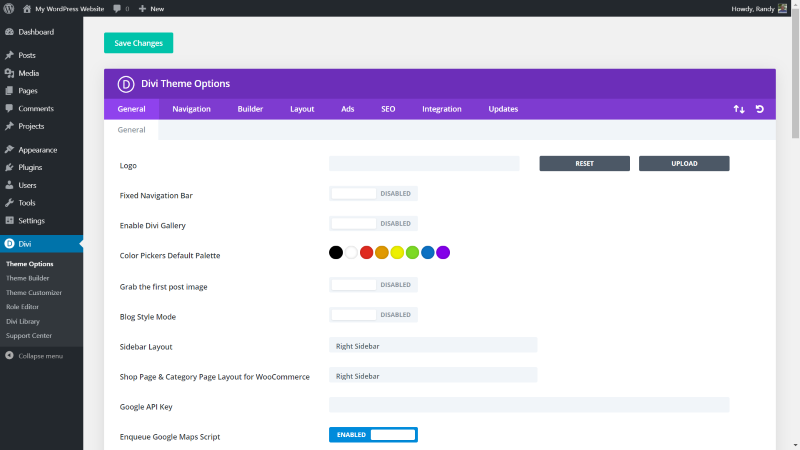Click the Divi D icon in sidebar

click(x=9, y=244)
